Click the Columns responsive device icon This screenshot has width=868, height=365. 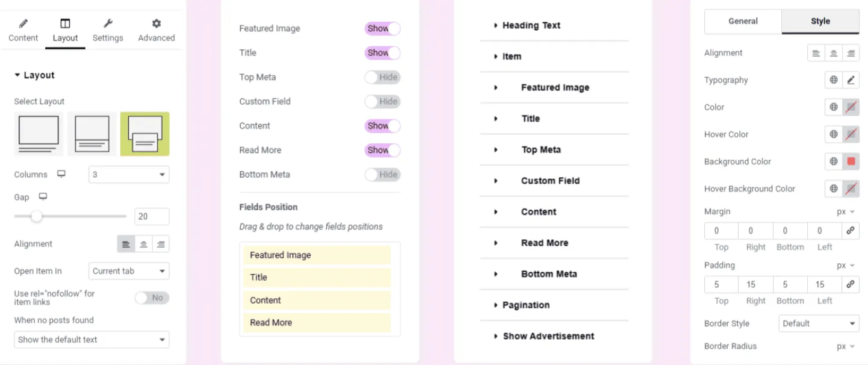(x=61, y=174)
